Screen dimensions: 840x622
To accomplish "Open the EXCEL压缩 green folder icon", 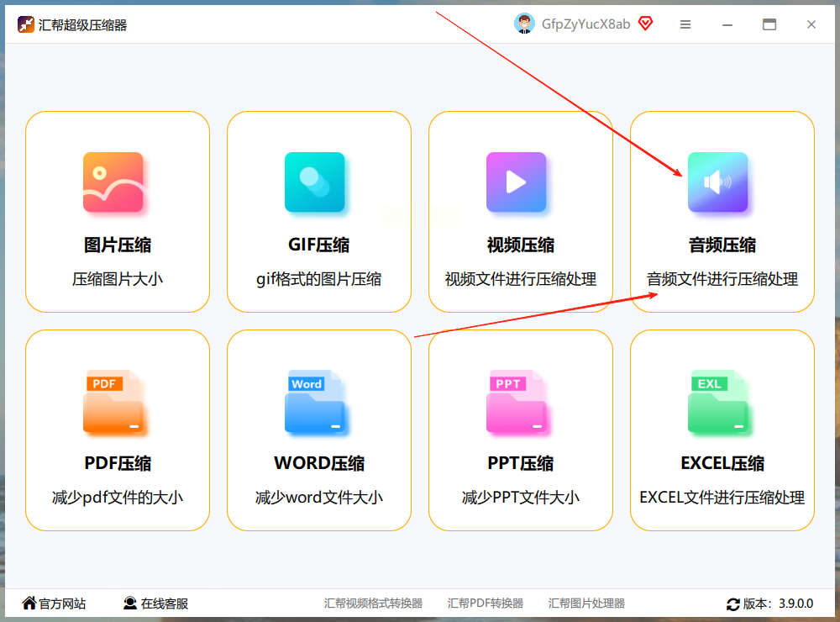I will click(x=717, y=401).
